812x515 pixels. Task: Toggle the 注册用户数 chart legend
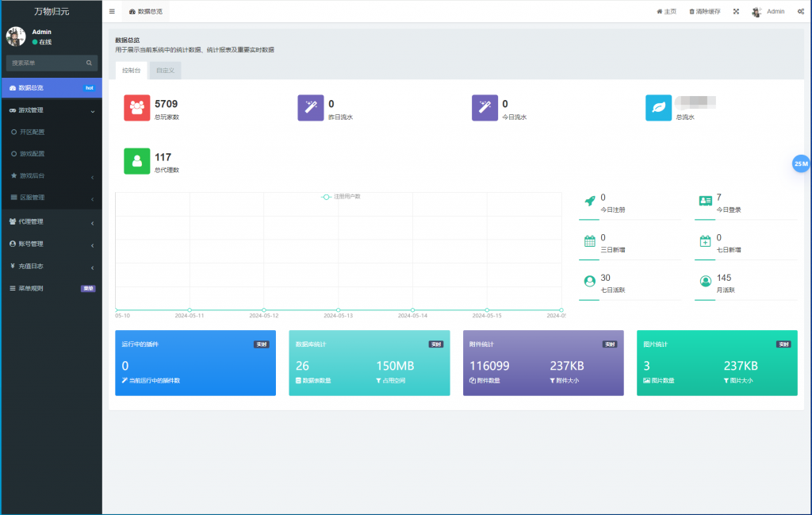click(x=341, y=197)
